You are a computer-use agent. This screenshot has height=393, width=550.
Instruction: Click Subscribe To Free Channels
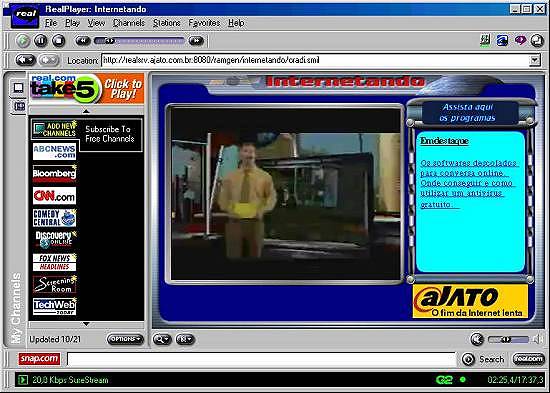click(x=110, y=134)
